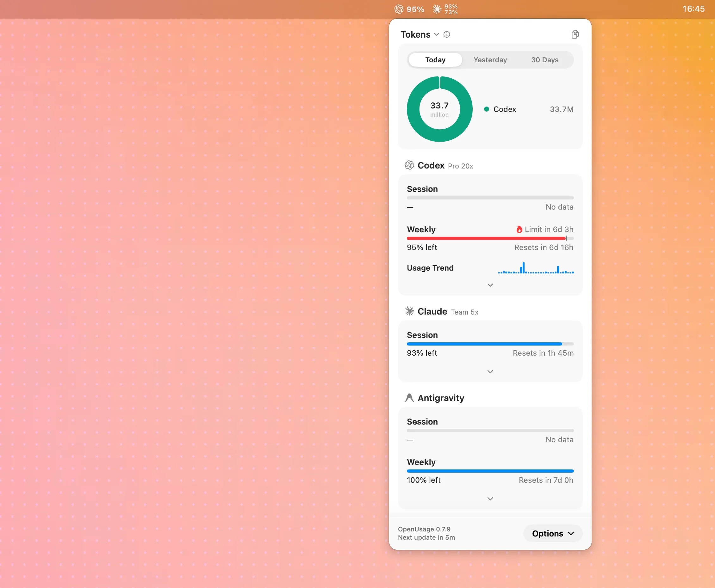Click the 33.7 million donut chart

439,109
